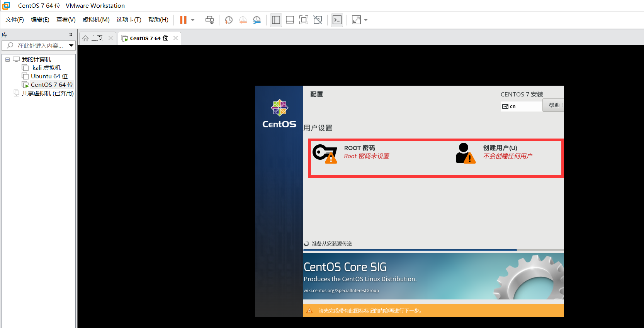
Task: Select CentOS 7 64 位 in library tree
Action: point(52,85)
